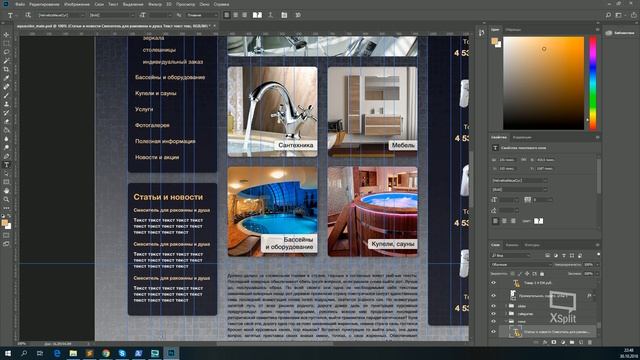Open the Фильтр menu
This screenshot has width=640, height=360.
coord(155,4)
